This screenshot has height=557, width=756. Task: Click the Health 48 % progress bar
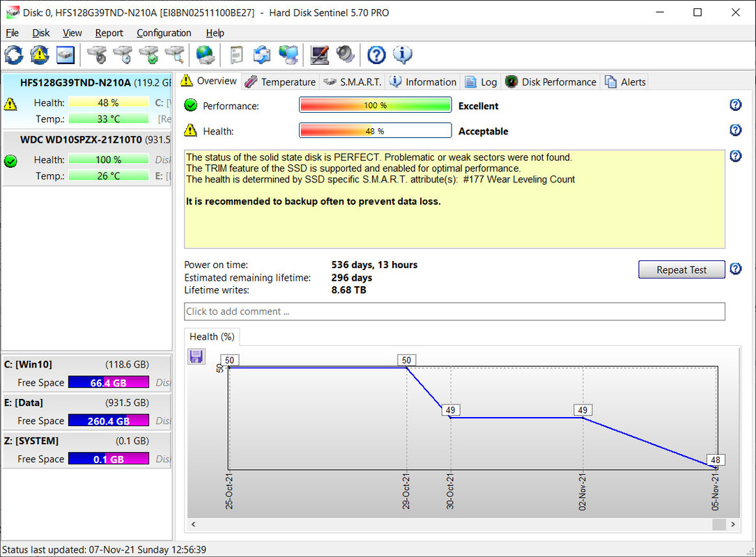pos(375,131)
